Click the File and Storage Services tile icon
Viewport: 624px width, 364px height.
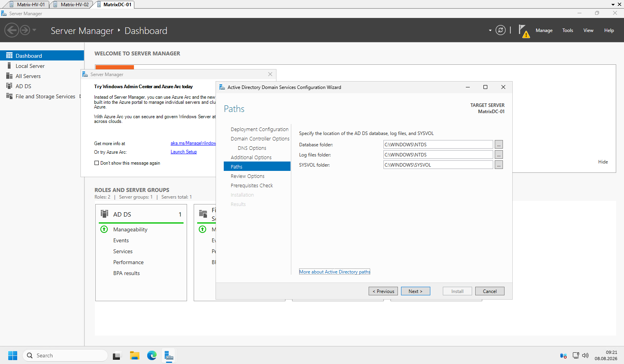(203, 214)
